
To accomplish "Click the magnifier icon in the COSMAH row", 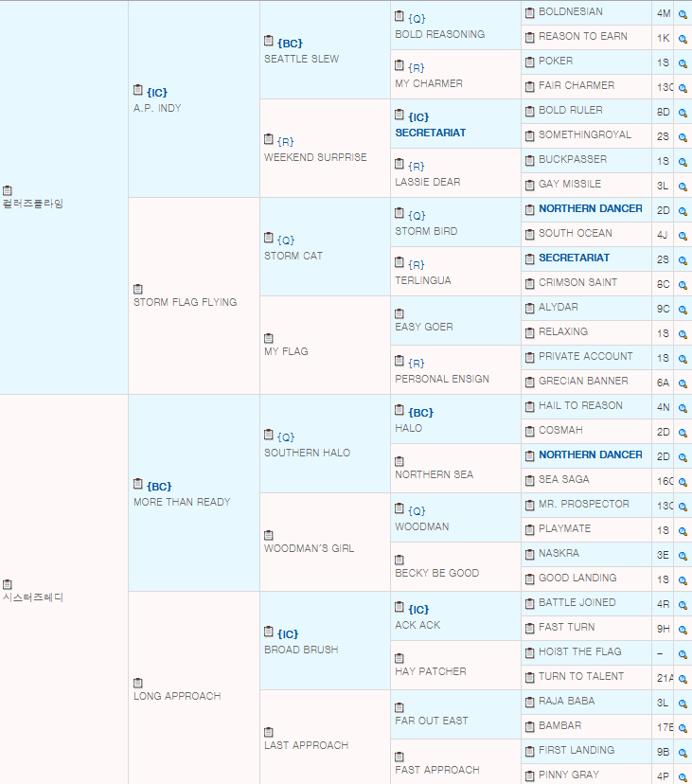I will pos(683,433).
